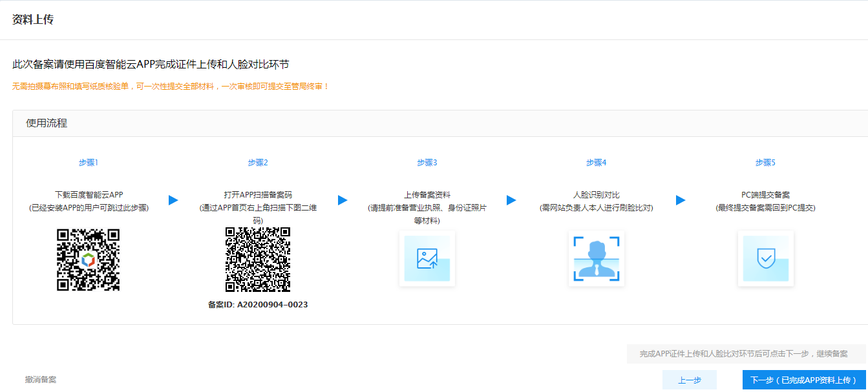Click the 撤消备案 link
The height and width of the screenshot is (392, 868).
[41, 380]
